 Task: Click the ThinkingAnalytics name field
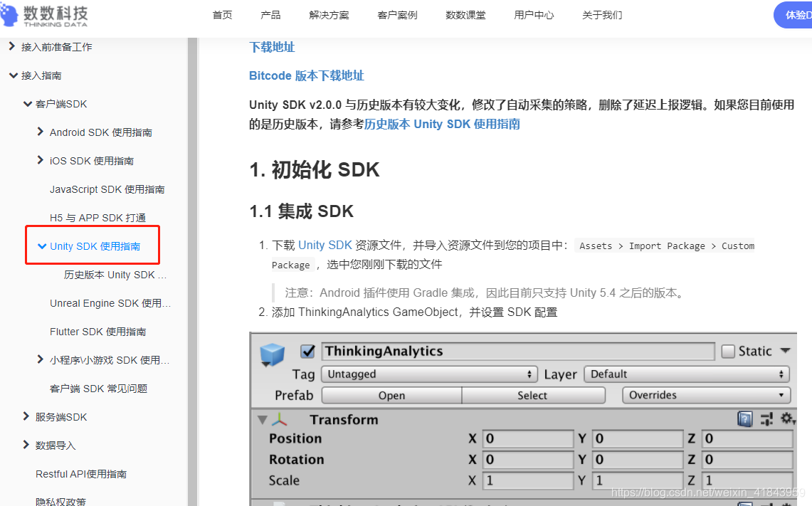(518, 351)
